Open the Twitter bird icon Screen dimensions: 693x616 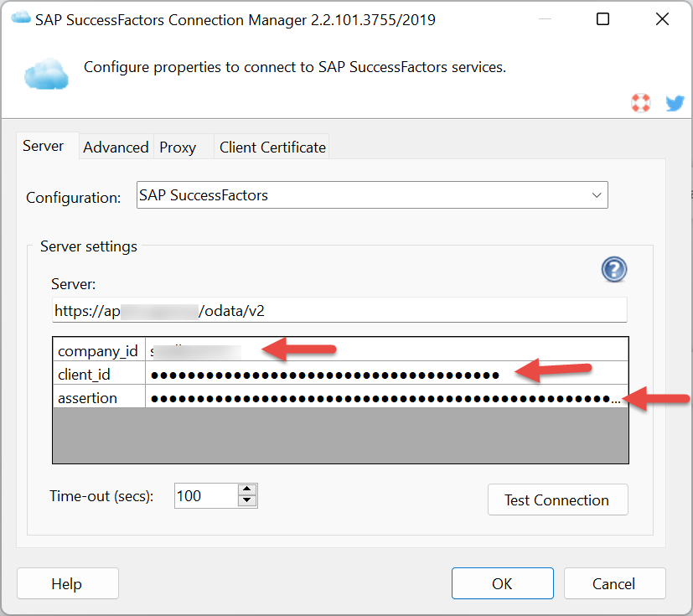(x=675, y=103)
